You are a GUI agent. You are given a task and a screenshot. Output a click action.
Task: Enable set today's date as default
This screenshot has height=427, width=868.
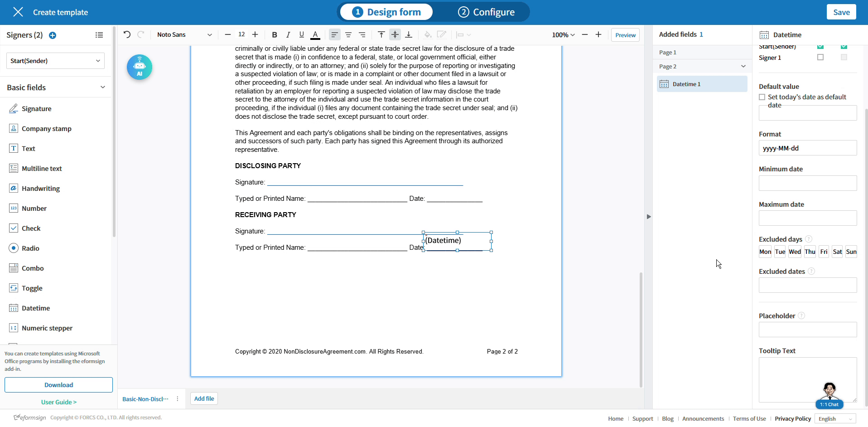click(762, 97)
